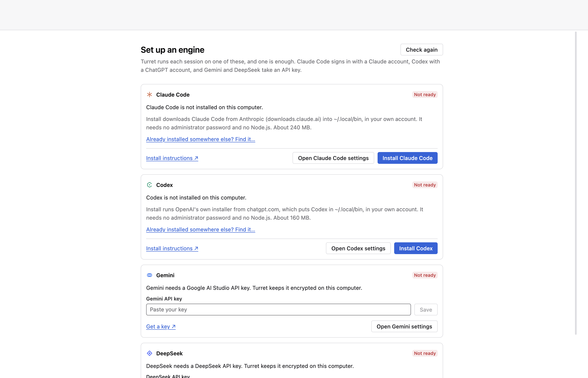Image resolution: width=588 pixels, height=378 pixels.
Task: Click DeepSeek's Not ready badge
Action: [425, 353]
